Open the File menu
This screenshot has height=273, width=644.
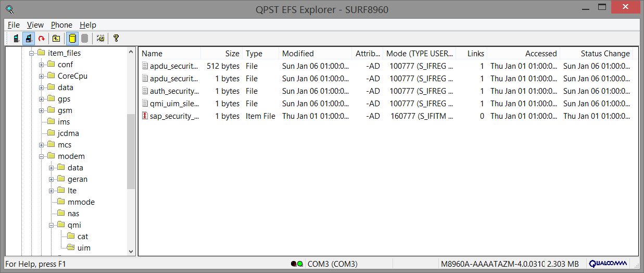click(14, 24)
